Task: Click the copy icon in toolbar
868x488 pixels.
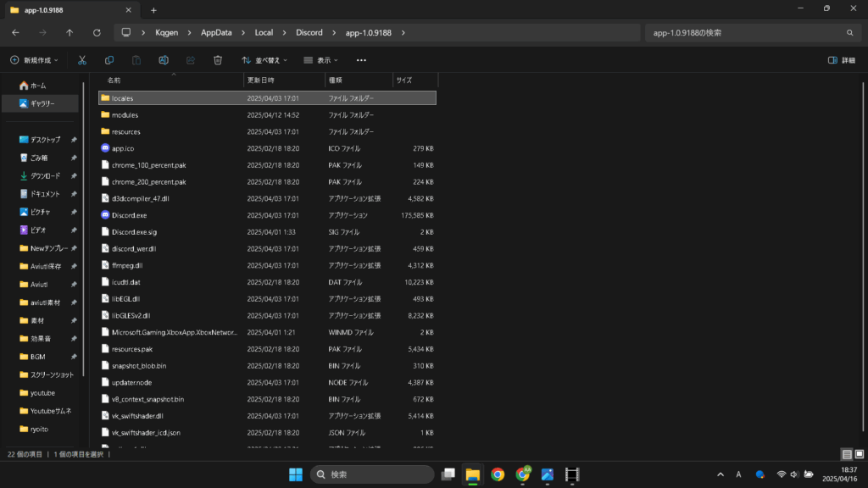Action: point(109,60)
